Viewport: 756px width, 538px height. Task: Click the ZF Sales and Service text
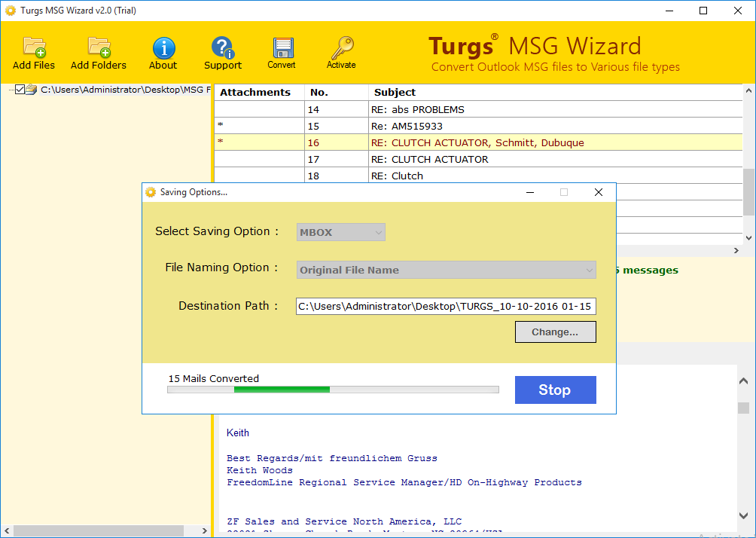click(x=344, y=521)
